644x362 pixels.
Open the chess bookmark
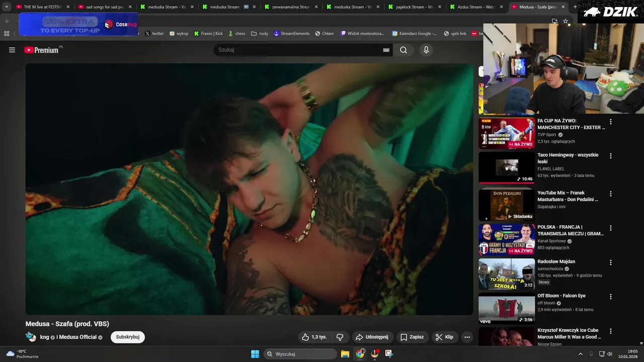(x=236, y=34)
